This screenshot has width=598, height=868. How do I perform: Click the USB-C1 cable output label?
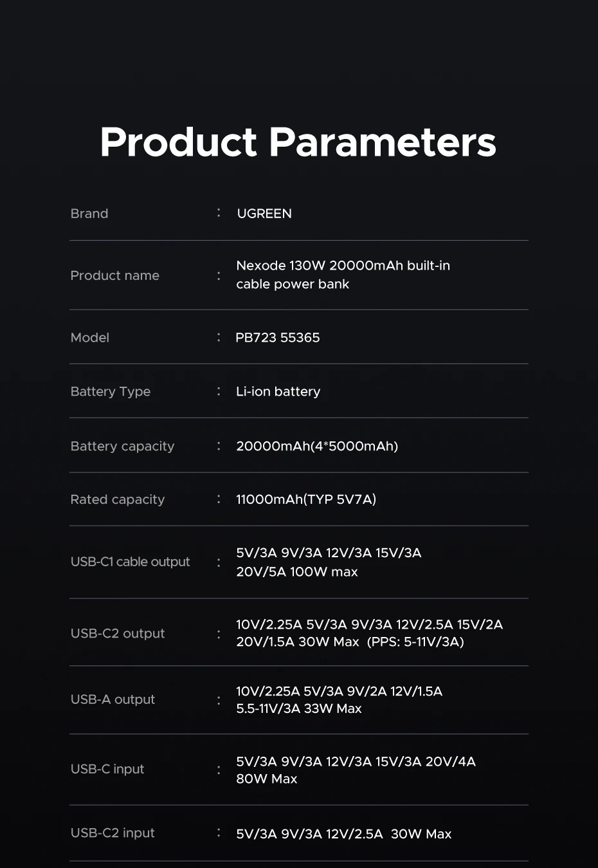coord(131,562)
